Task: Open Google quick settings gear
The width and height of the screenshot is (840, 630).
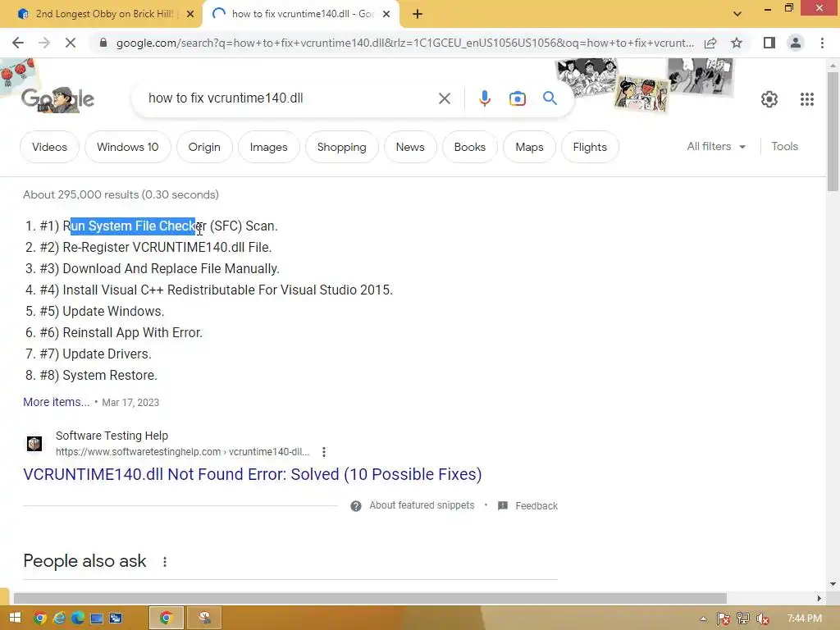Action: 769,99
